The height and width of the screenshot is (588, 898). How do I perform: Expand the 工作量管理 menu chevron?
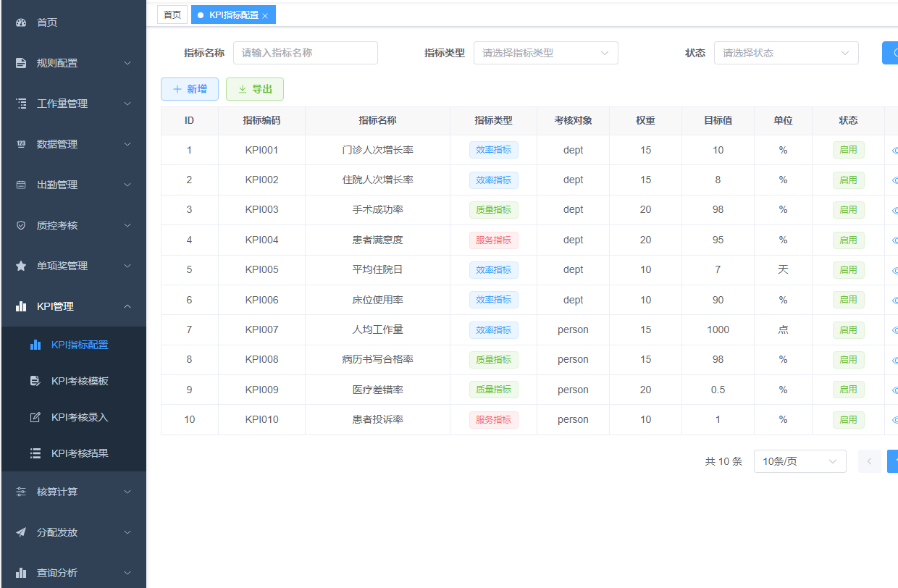(x=127, y=104)
